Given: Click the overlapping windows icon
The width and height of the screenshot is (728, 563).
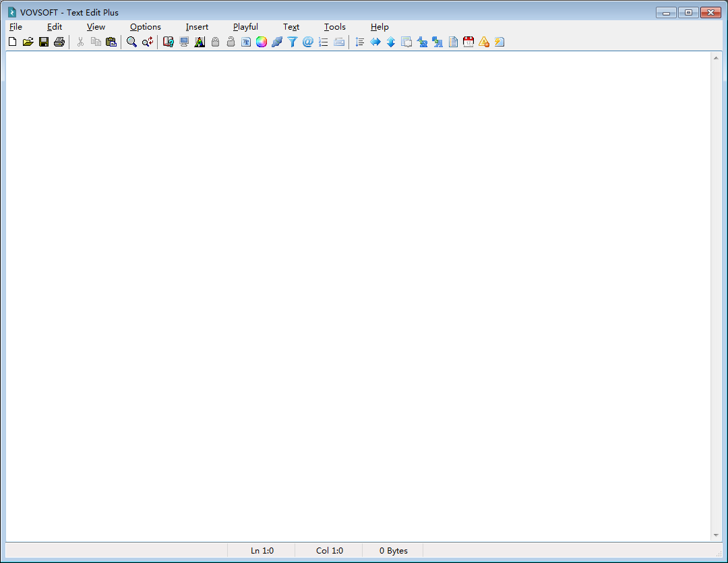Looking at the screenshot, I should [406, 42].
